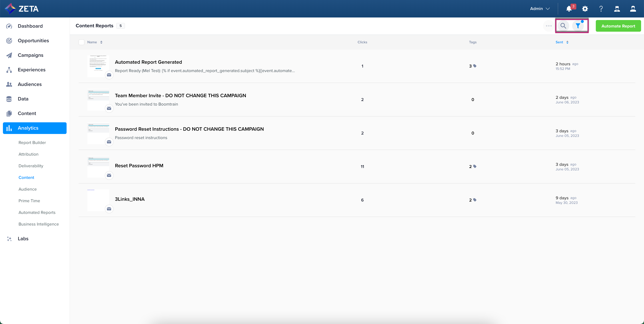Open the filter funnel icon
This screenshot has height=324, width=644.
tap(578, 26)
